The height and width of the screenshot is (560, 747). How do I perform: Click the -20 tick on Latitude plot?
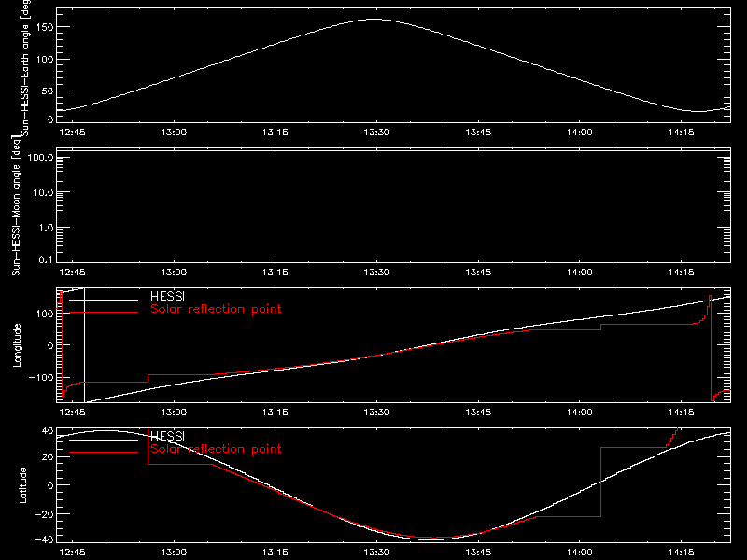(x=44, y=514)
